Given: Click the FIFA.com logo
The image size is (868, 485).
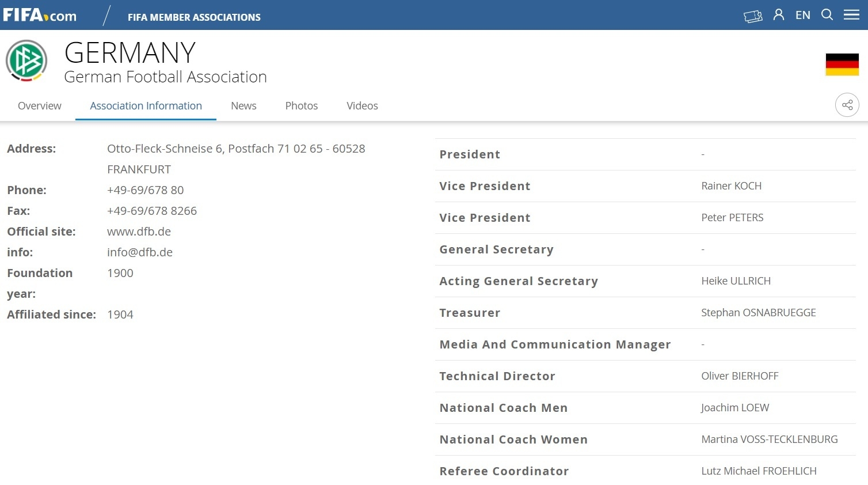Looking at the screenshot, I should click(39, 15).
